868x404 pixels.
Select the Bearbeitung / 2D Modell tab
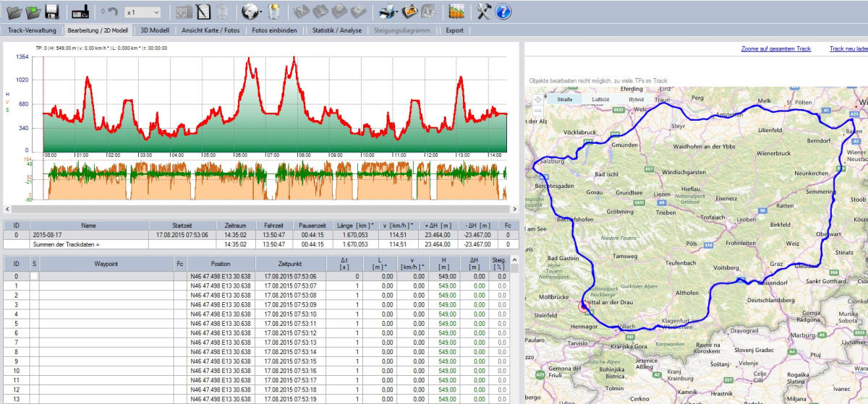click(98, 30)
